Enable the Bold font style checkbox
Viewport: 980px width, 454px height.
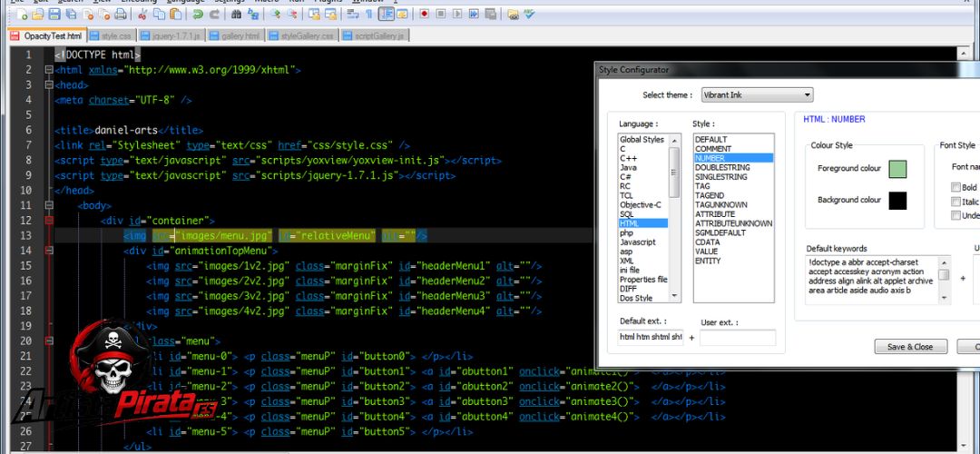click(955, 187)
